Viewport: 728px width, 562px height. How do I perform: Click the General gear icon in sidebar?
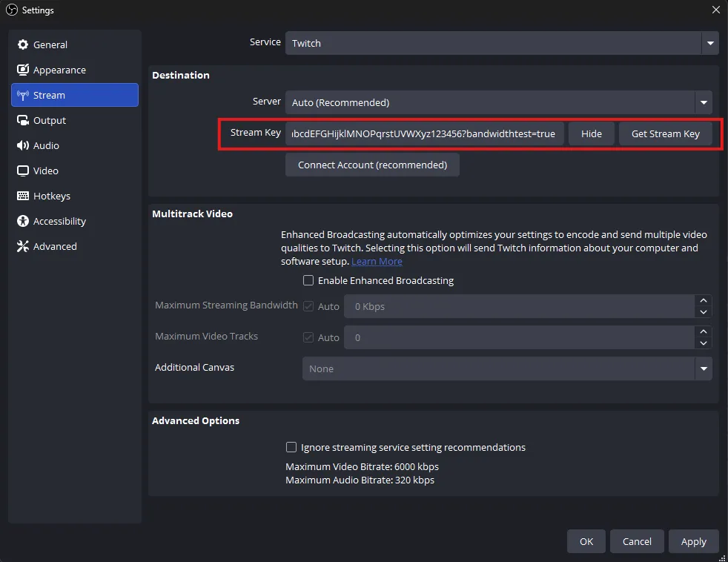pyautogui.click(x=23, y=45)
